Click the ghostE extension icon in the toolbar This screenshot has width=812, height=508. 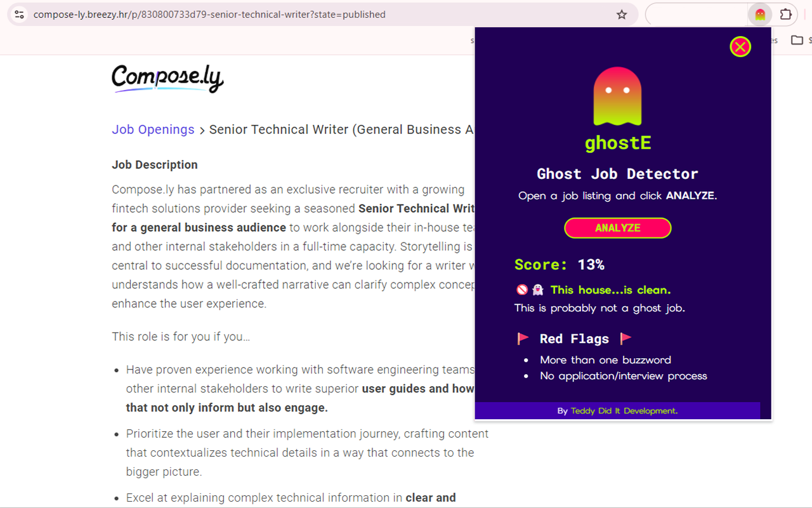[760, 15]
